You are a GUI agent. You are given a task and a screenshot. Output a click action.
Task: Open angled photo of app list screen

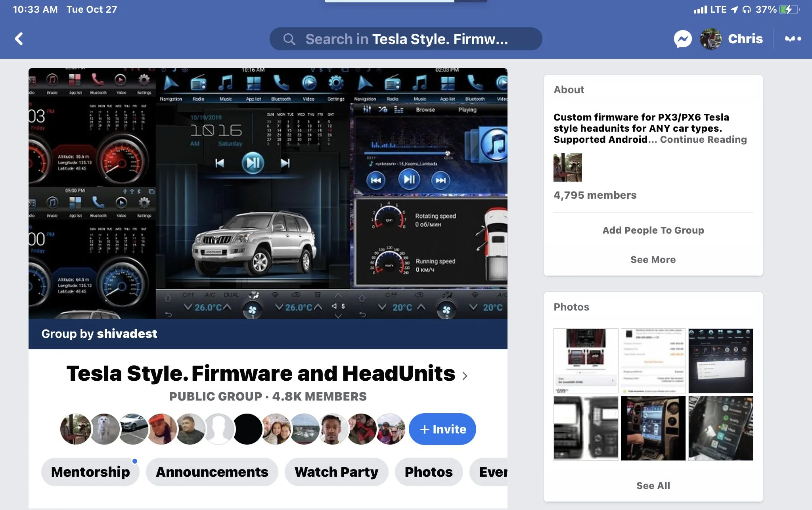(x=721, y=428)
